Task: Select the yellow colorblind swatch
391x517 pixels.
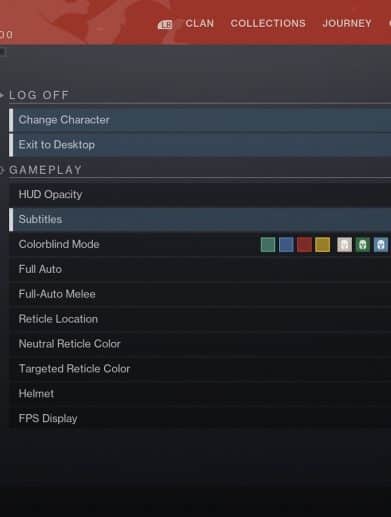Action: tap(322, 245)
